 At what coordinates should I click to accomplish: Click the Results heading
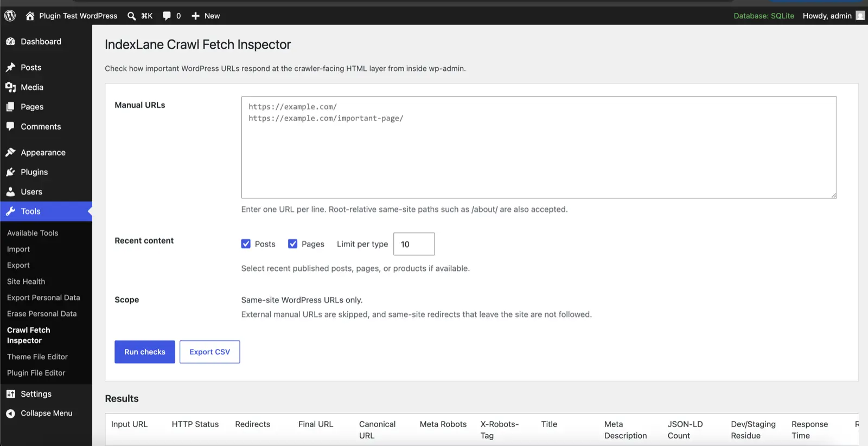pos(122,399)
